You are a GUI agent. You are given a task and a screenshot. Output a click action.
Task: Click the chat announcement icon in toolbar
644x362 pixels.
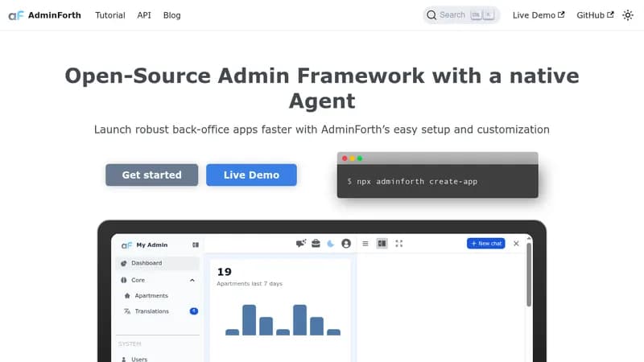coord(301,244)
